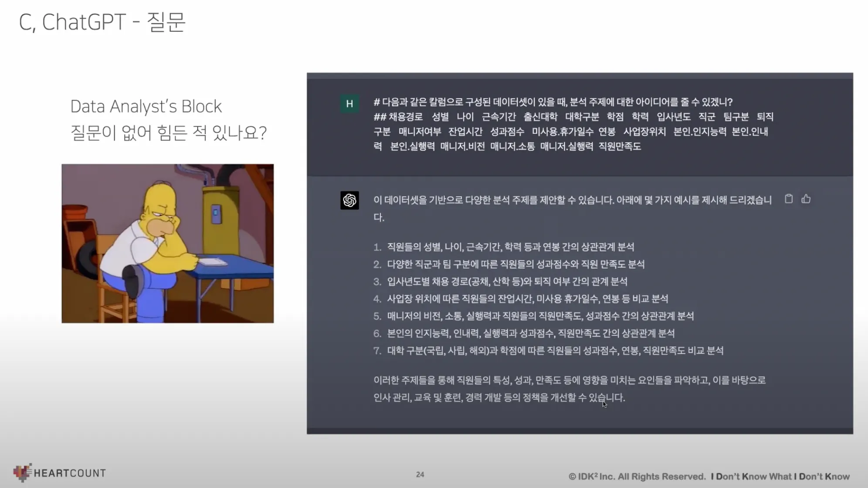Click slide page number 24
Image resolution: width=868 pixels, height=488 pixels.
(420, 474)
